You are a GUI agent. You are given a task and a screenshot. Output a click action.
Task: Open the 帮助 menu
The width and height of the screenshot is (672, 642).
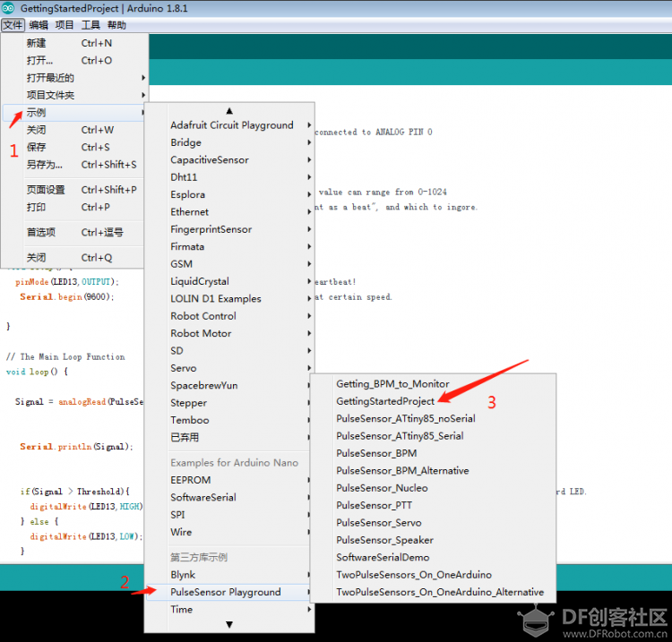116,25
